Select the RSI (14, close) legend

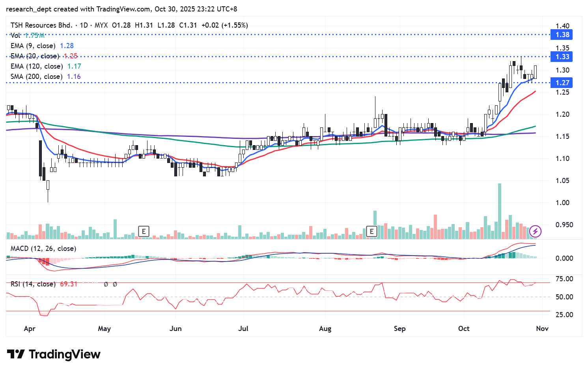(x=33, y=284)
